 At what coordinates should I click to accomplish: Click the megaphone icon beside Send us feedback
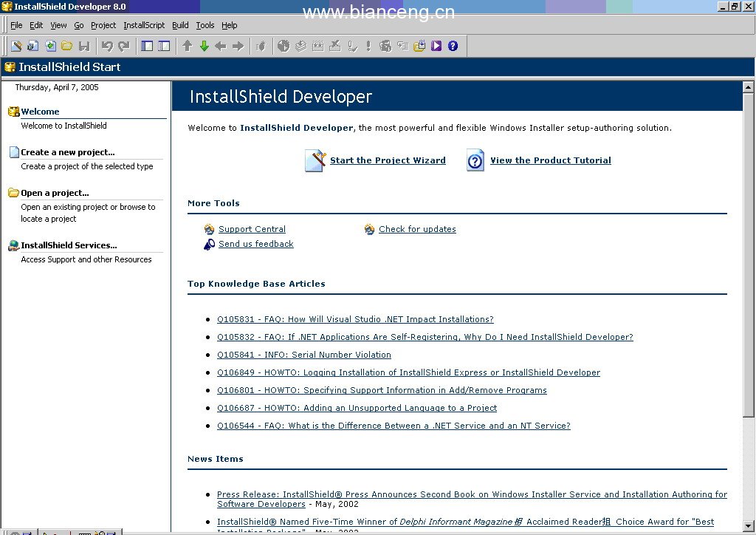click(x=209, y=245)
